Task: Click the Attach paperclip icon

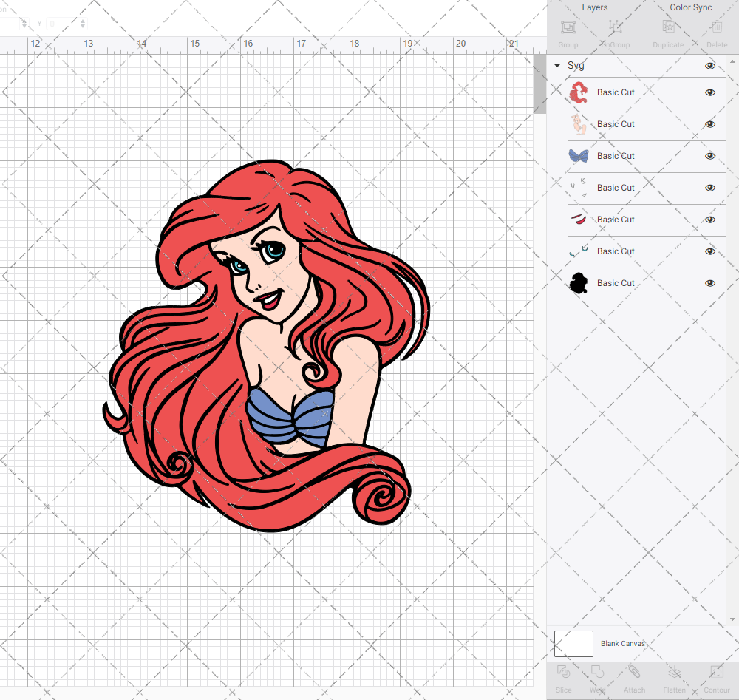Action: 634,672
